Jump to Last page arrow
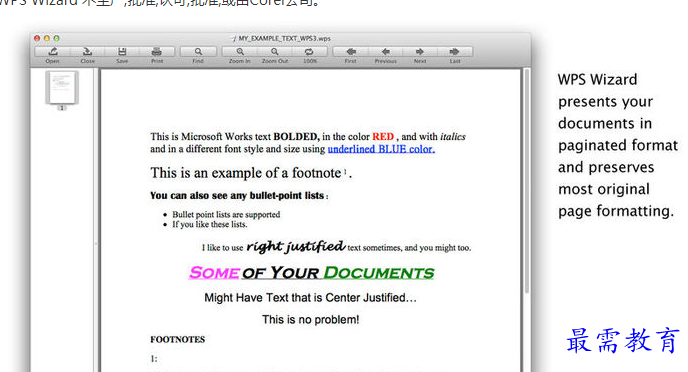The height and width of the screenshot is (372, 688). [455, 52]
